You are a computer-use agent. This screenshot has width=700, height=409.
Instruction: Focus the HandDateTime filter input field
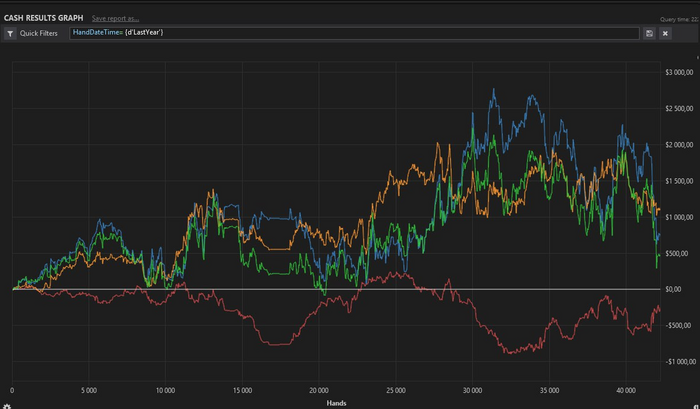[x=354, y=33]
